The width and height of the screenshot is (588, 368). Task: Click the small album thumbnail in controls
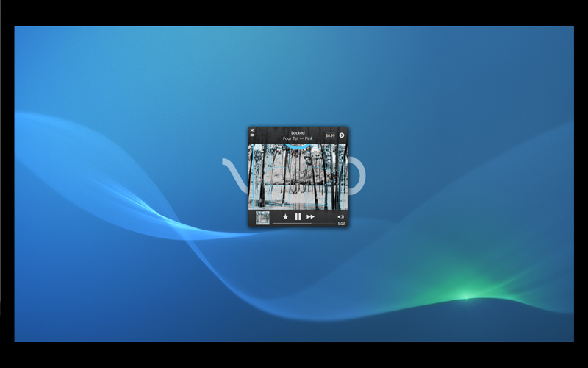(262, 218)
